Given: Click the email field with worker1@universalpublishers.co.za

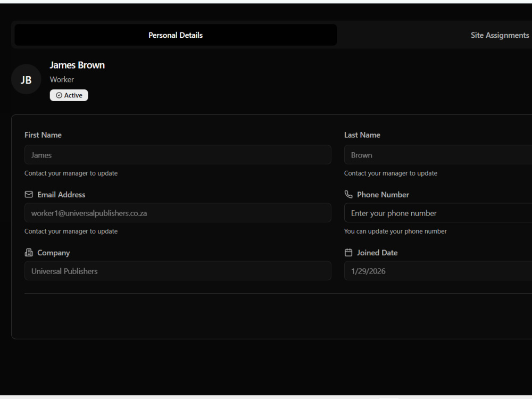Looking at the screenshot, I should click(178, 213).
